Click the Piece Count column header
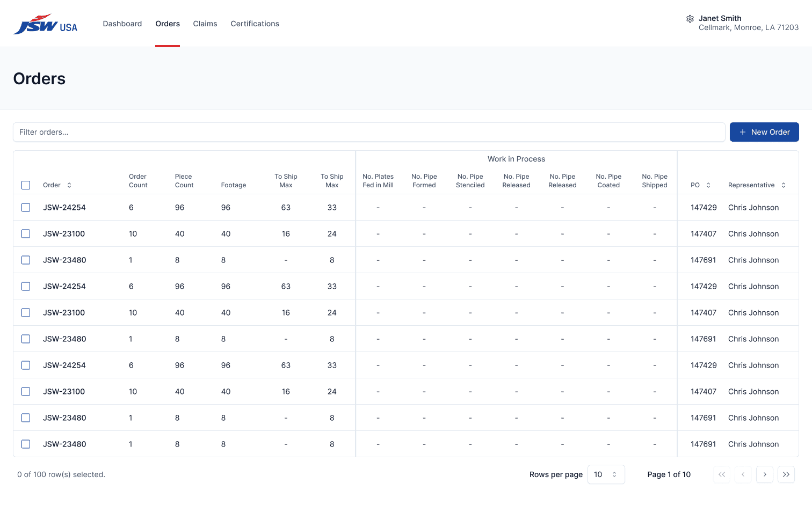This screenshot has width=812, height=527. coord(184,181)
